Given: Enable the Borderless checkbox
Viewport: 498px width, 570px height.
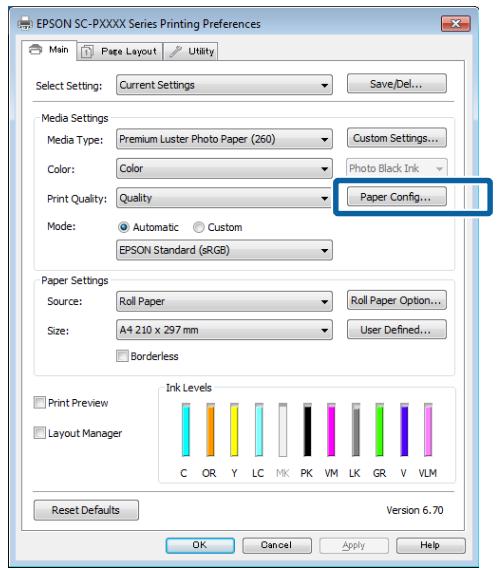Looking at the screenshot, I should pyautogui.click(x=123, y=356).
